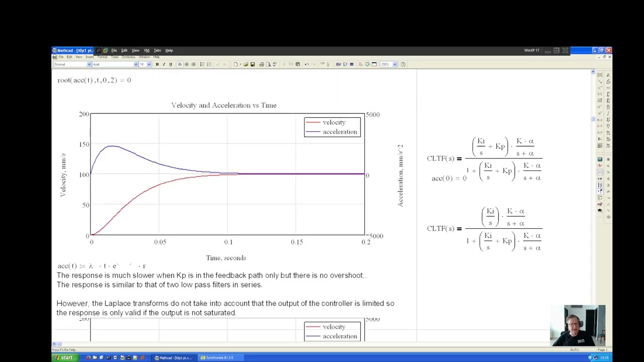Set text alignment to center
This screenshot has width=644, height=362.
187,64
